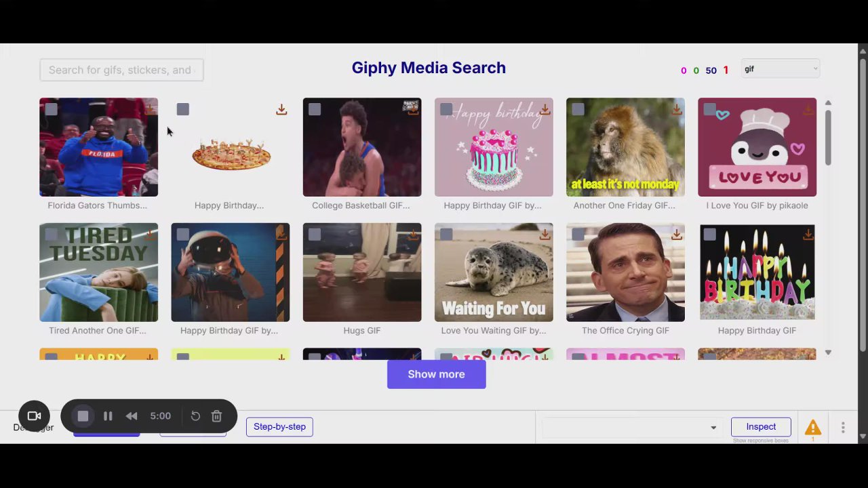This screenshot has width=868, height=488.
Task: Click the orange warning triangle icon
Action: pos(812,427)
